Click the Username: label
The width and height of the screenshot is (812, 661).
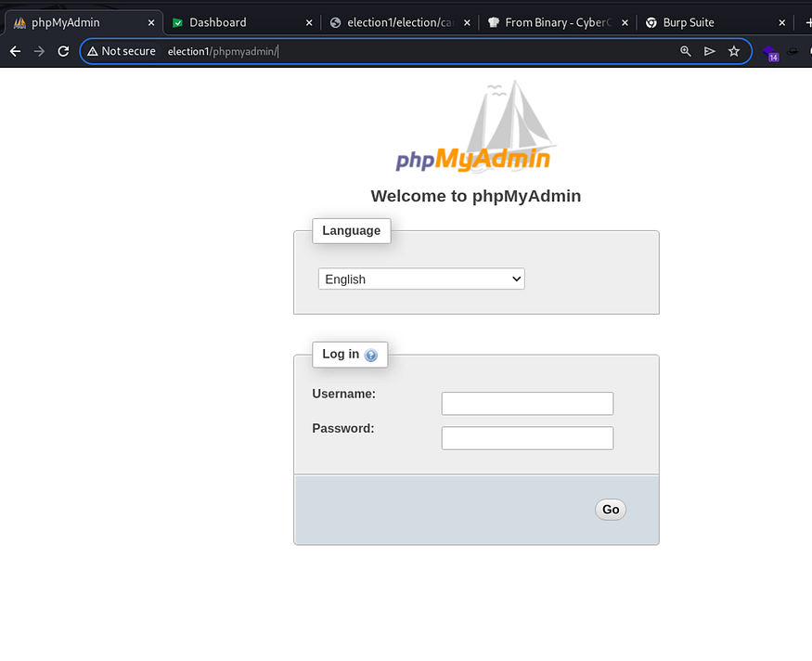344,394
